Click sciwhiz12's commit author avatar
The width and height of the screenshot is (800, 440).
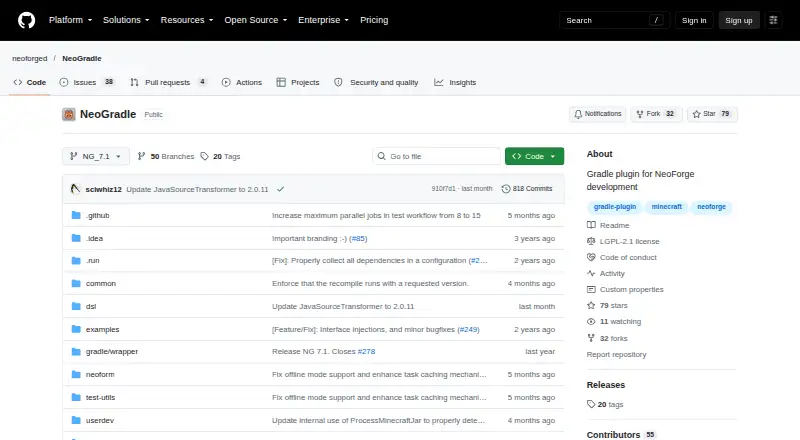click(x=76, y=189)
